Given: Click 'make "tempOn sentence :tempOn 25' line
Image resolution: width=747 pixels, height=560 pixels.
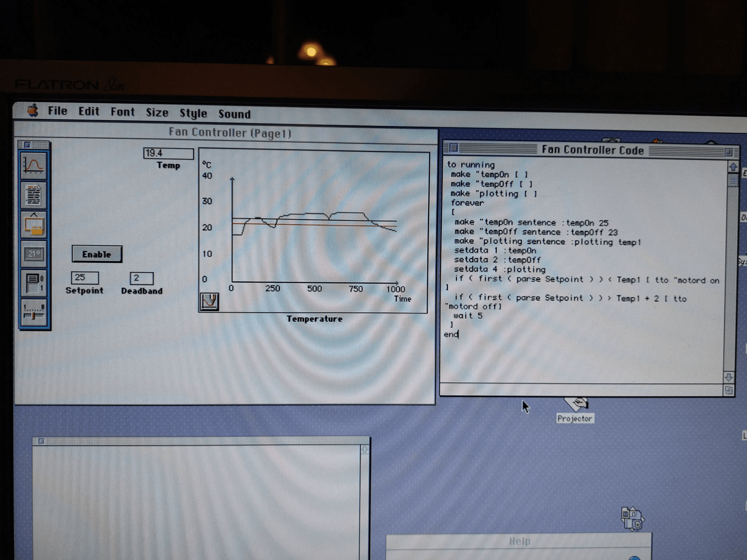Looking at the screenshot, I should [x=531, y=222].
